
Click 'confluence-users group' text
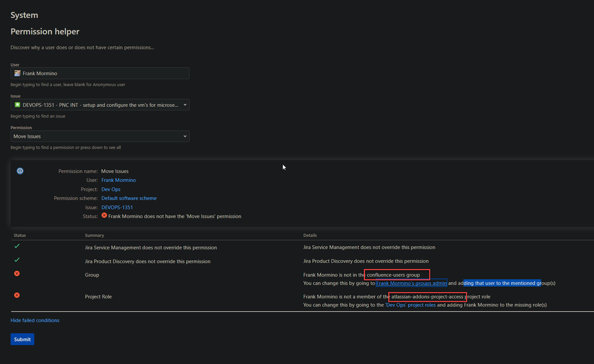click(393, 275)
